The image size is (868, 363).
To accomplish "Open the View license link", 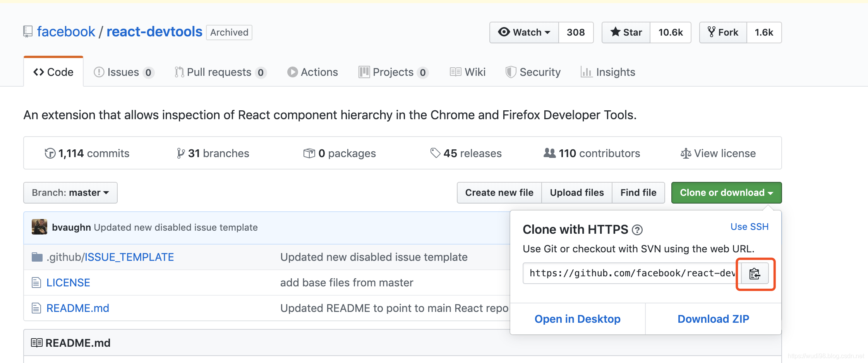I will tap(718, 153).
